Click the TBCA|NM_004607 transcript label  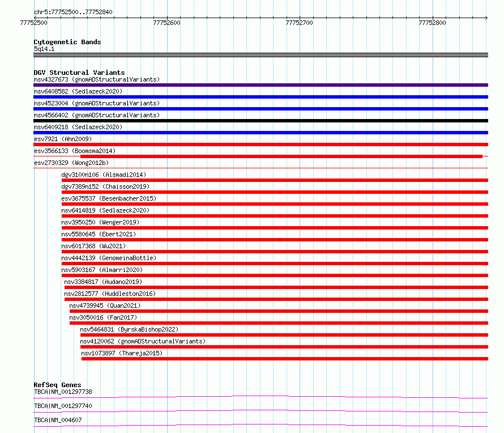pos(58,420)
